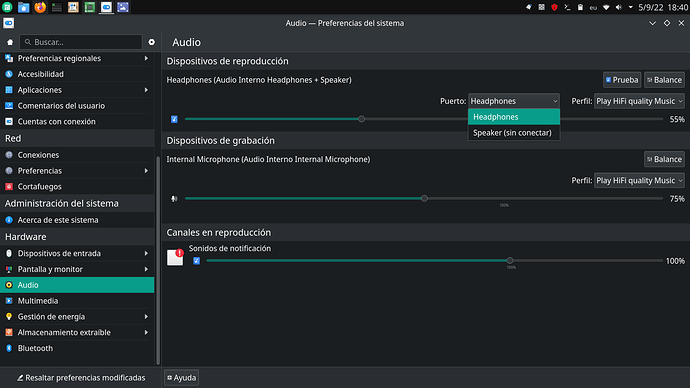This screenshot has width=690, height=388.
Task: Choose Speaker (sin conectar) port option
Action: click(514, 133)
